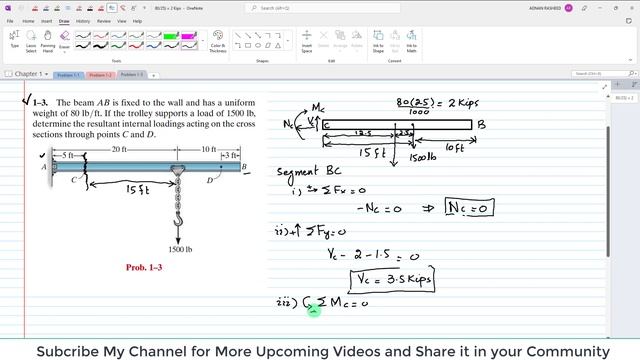Click the sort pages icon
The width and height of the screenshot is (640, 360).
[x=634, y=84]
